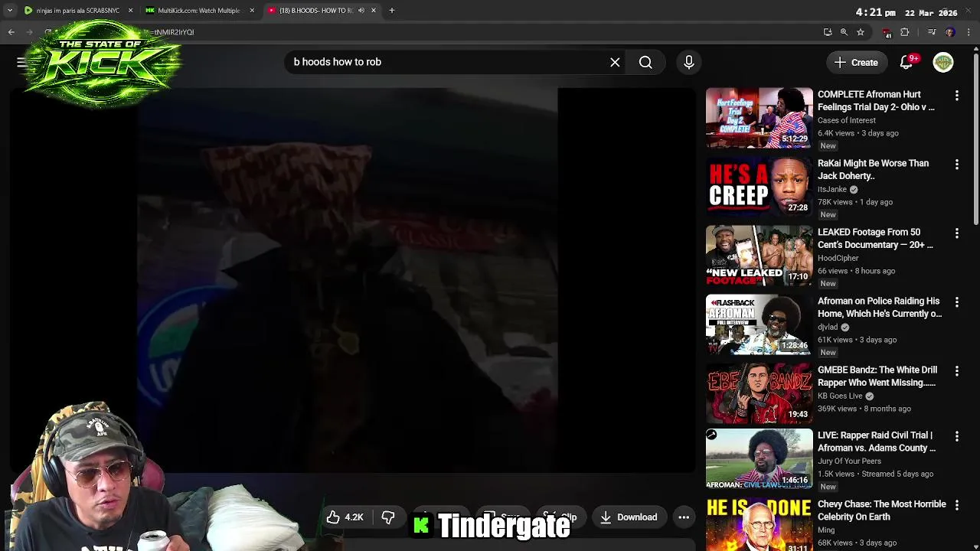The width and height of the screenshot is (980, 551).
Task: Open the Chrome profile avatar
Action: pos(950,32)
